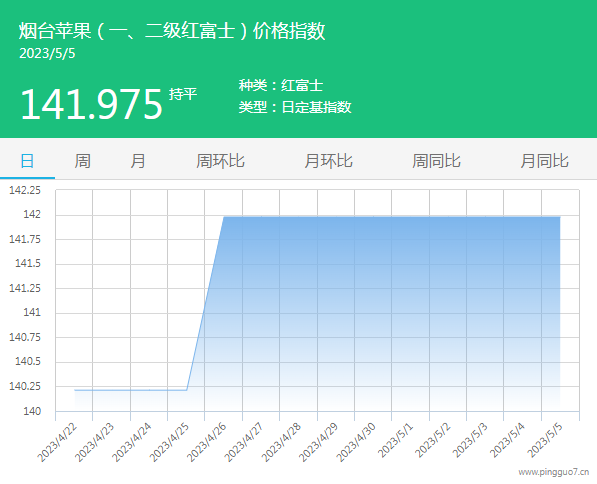Viewport: 597px width, 484px height.
Task: Open the 月环比 tab
Action: (x=328, y=161)
